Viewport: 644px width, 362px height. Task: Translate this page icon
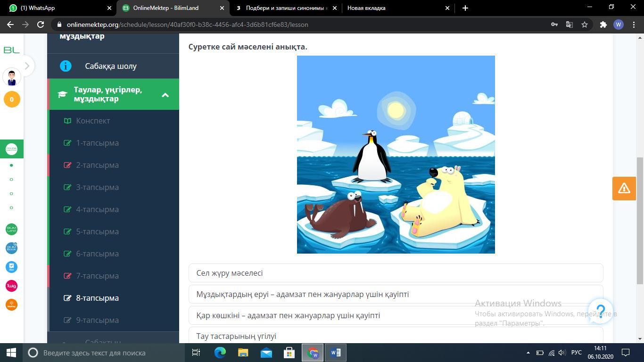pos(570,25)
